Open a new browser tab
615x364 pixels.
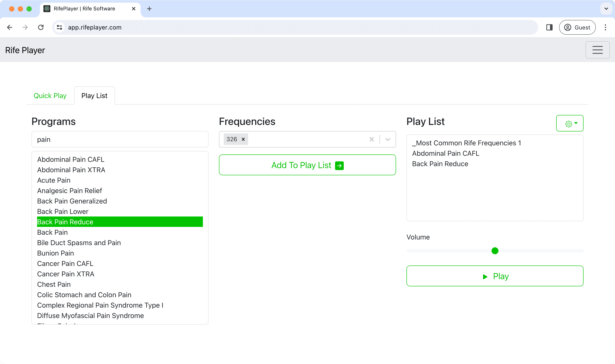(x=149, y=9)
